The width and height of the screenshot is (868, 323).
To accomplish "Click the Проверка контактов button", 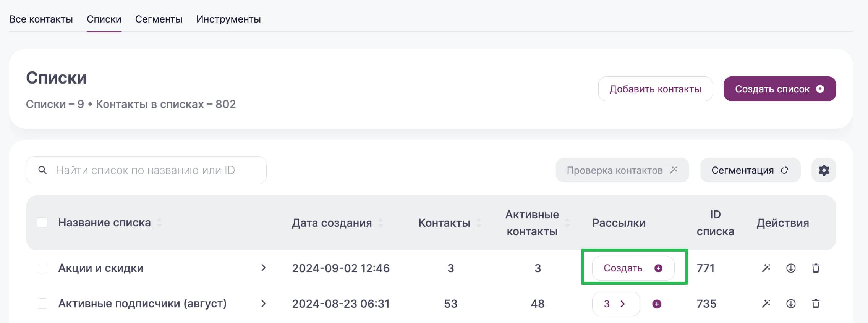I will coord(622,170).
